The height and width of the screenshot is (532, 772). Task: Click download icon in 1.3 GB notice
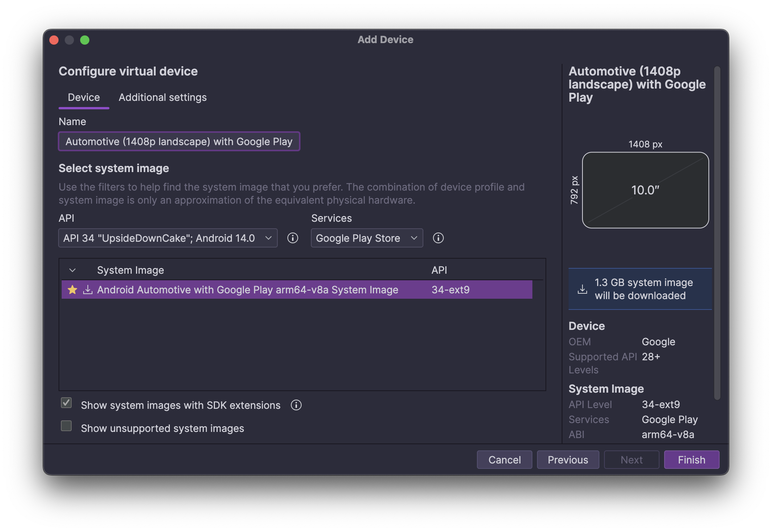point(582,289)
